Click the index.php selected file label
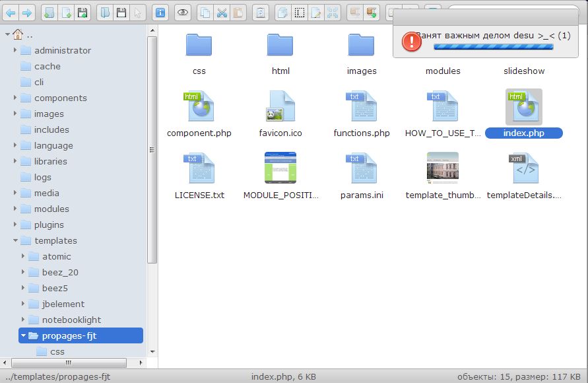This screenshot has width=588, height=383. [523, 133]
